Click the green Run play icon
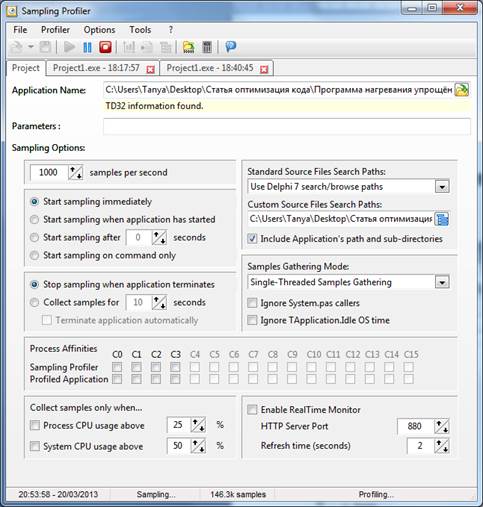 pyautogui.click(x=69, y=47)
